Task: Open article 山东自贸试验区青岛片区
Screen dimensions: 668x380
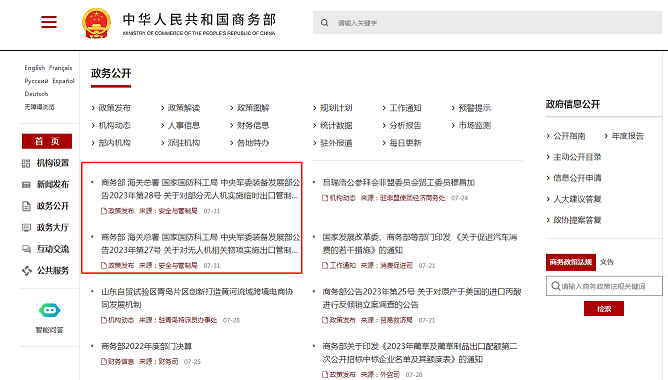Action: (x=197, y=298)
